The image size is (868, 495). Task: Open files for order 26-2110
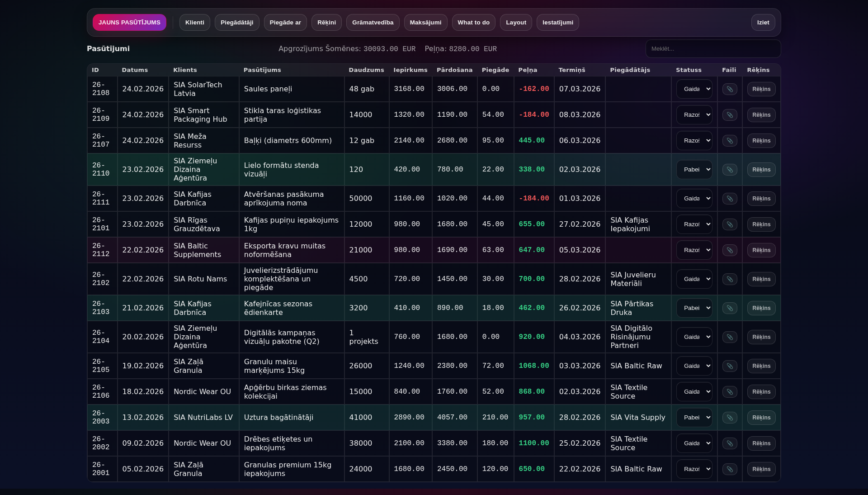tap(730, 170)
